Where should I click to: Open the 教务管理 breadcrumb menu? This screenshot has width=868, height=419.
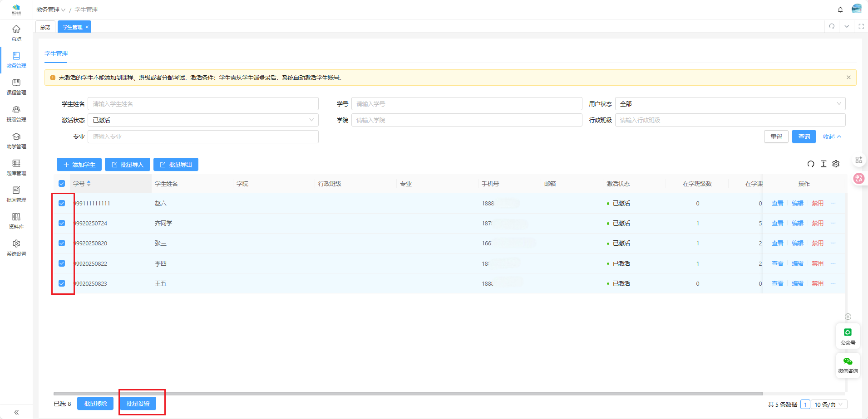coord(51,10)
